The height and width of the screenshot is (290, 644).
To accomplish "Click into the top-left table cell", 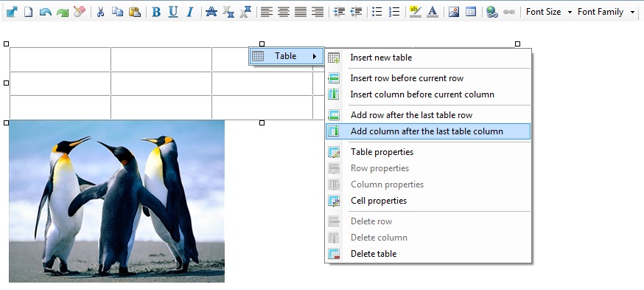I will click(60, 59).
